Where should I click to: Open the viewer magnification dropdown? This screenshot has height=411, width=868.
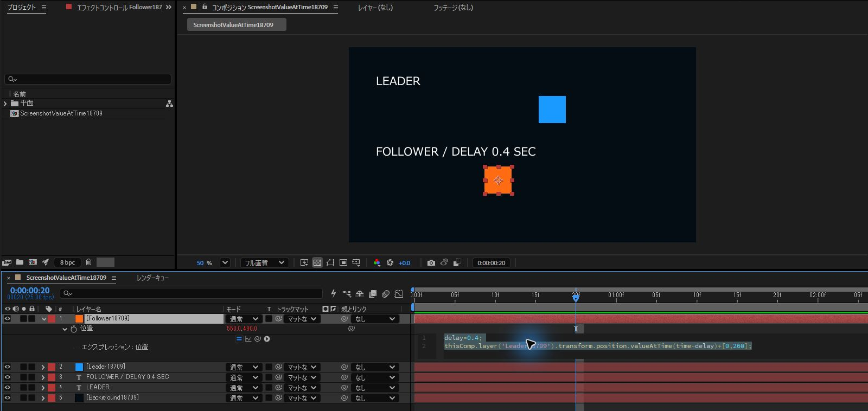225,262
